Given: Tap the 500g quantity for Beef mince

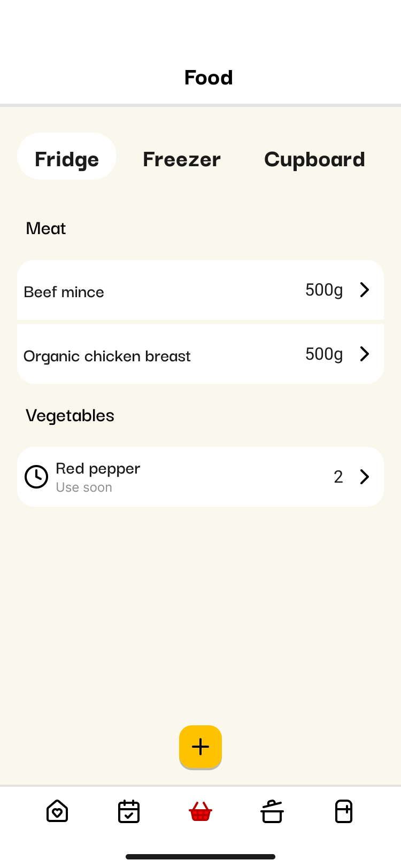Looking at the screenshot, I should [324, 290].
